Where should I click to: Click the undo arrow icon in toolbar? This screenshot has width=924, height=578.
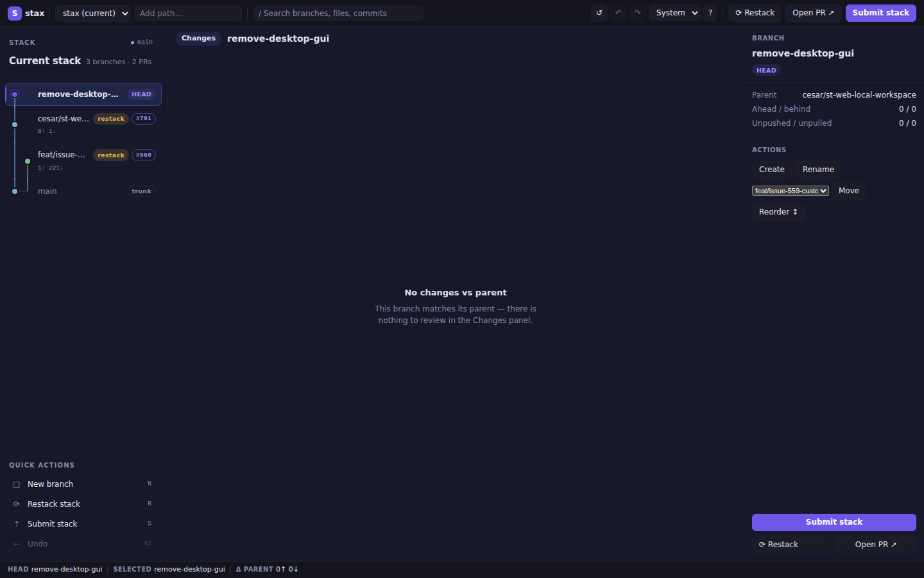pyautogui.click(x=619, y=13)
